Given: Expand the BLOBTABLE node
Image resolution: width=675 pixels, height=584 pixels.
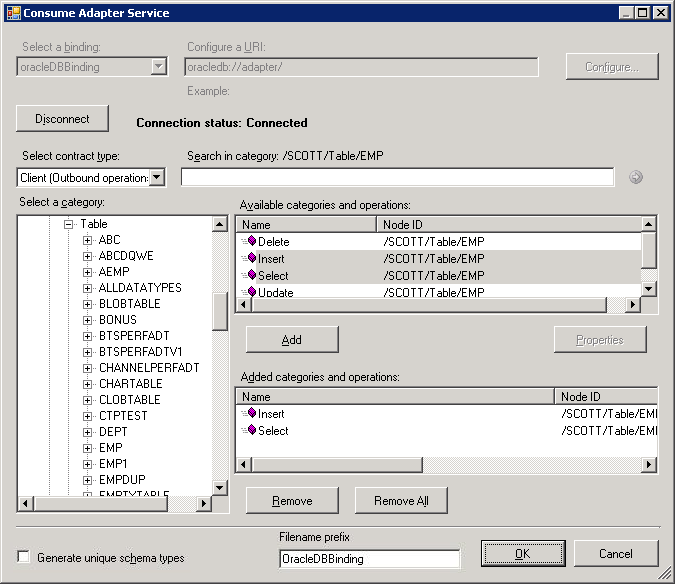Looking at the screenshot, I should [87, 304].
